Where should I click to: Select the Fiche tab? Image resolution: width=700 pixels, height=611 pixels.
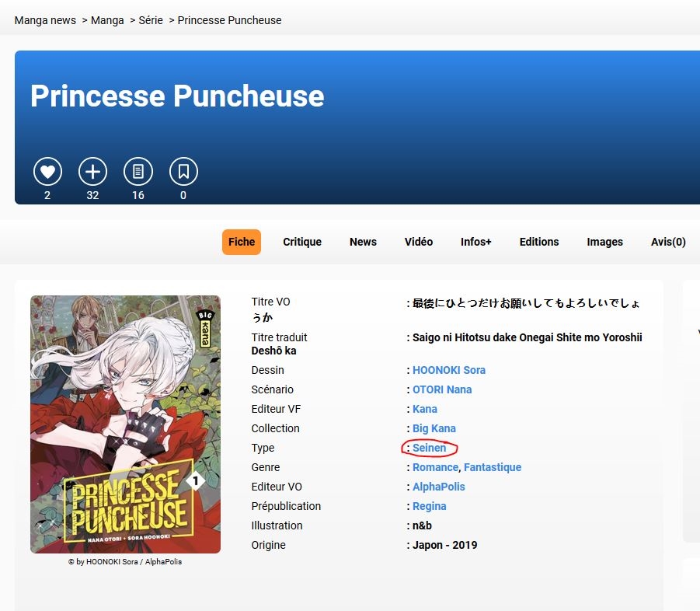(242, 242)
